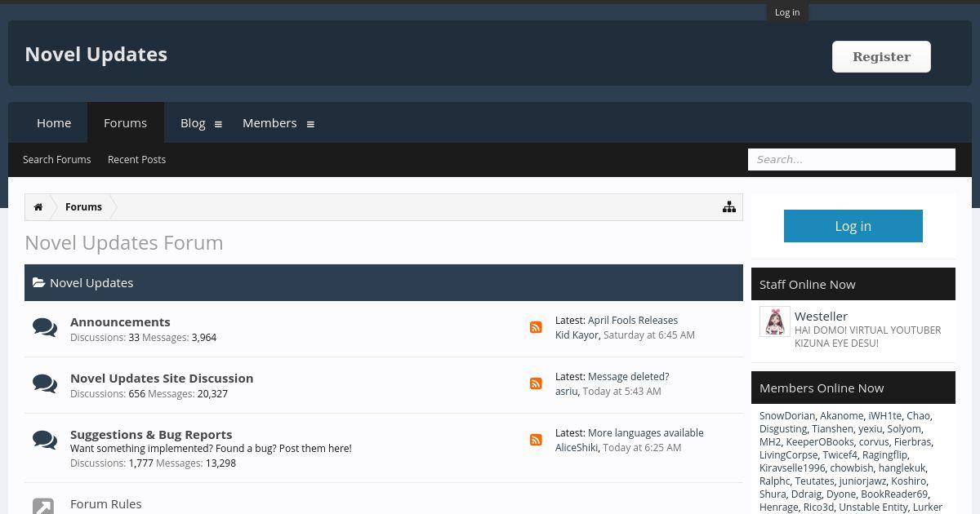Click timestamp Today at 6:25 AM
980x514 pixels.
[x=642, y=447]
